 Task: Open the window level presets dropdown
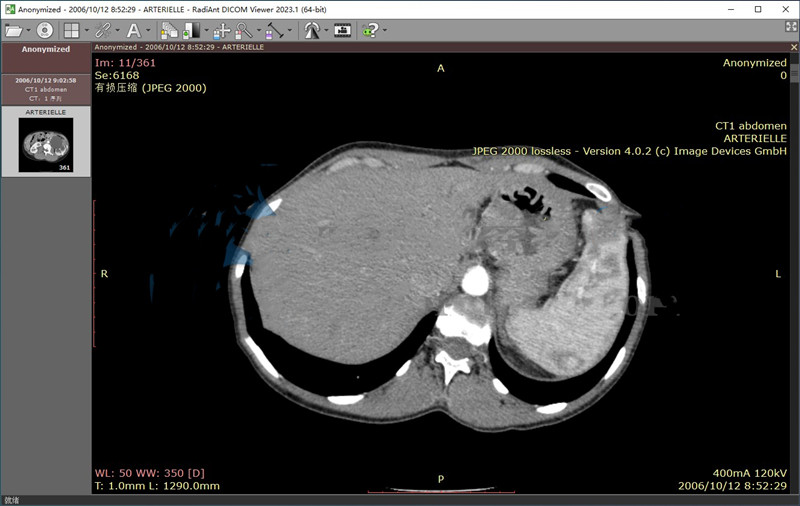click(207, 31)
